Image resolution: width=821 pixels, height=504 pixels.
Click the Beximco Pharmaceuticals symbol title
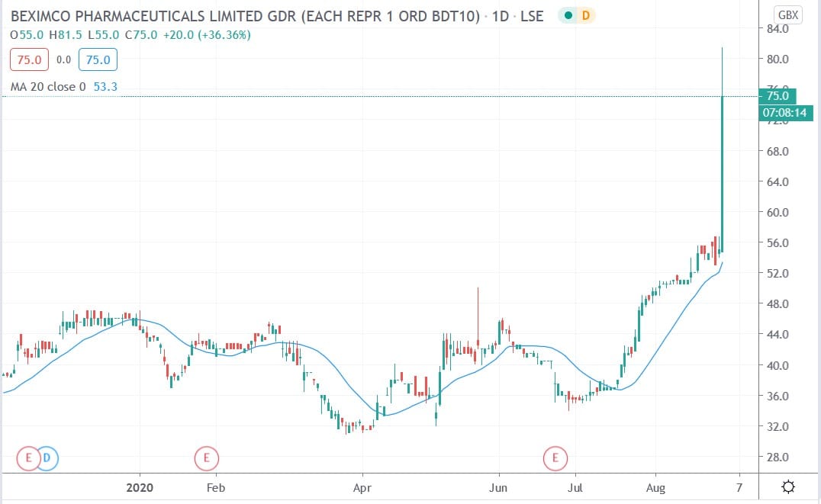[x=246, y=16]
